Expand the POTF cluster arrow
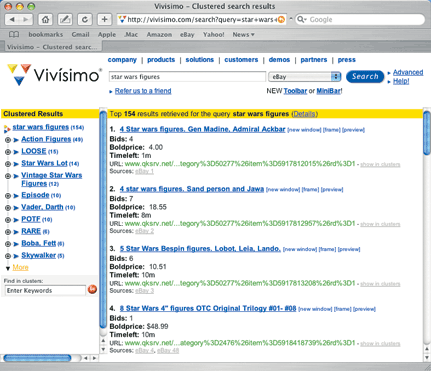 [16, 220]
